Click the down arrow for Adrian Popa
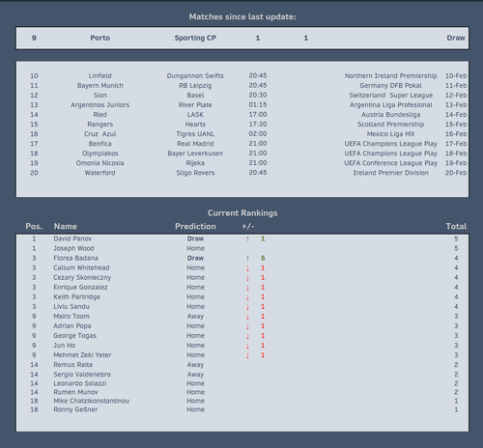 [247, 326]
